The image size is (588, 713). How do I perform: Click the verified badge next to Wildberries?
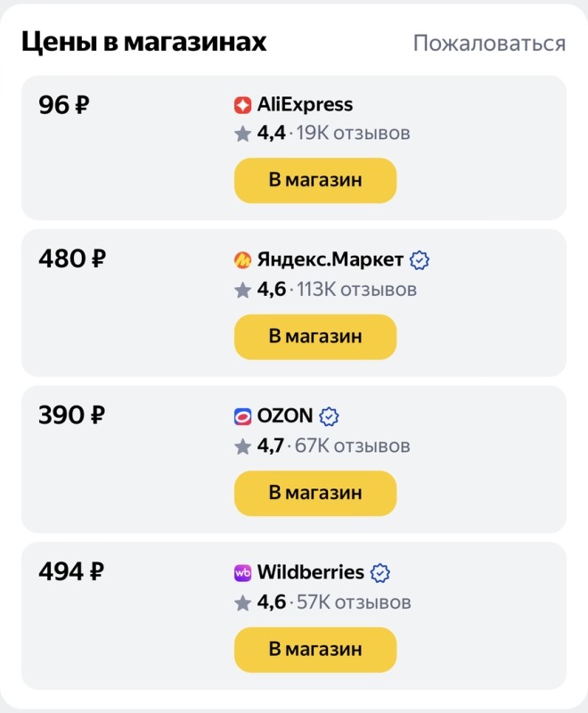coord(381,574)
